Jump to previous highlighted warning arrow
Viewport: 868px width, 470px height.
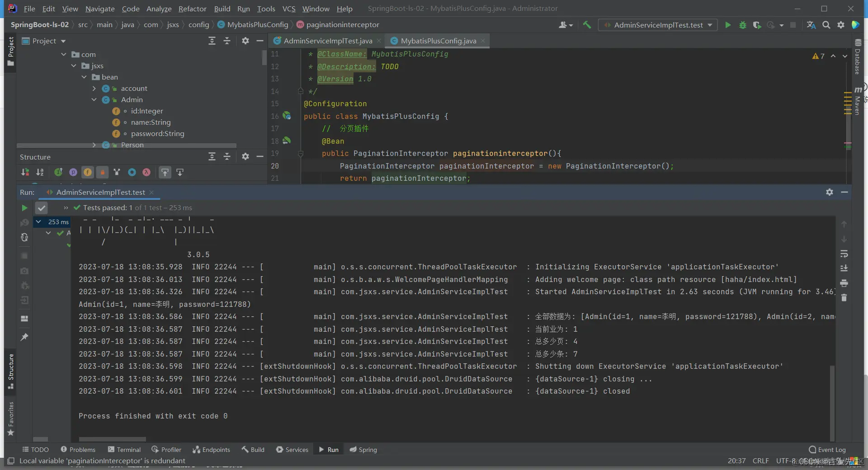[x=833, y=56]
